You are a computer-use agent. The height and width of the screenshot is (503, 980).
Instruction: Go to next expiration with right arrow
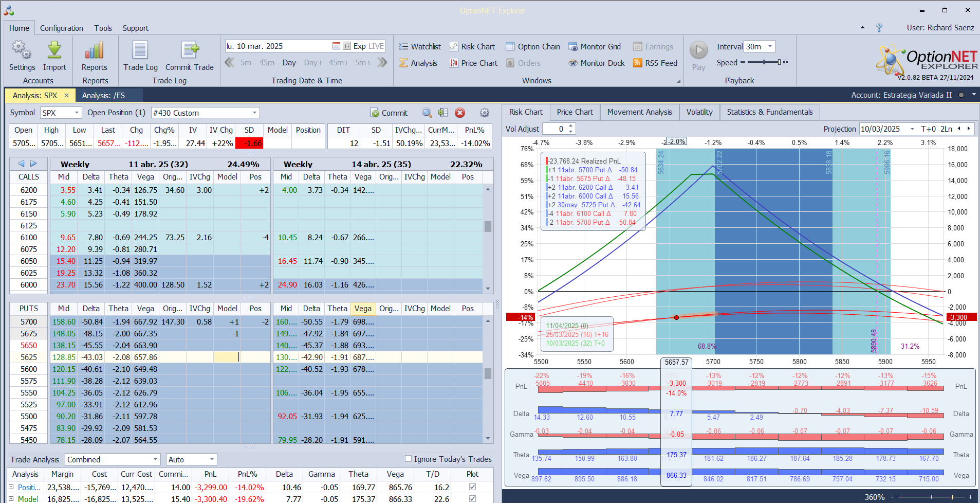tap(33, 164)
